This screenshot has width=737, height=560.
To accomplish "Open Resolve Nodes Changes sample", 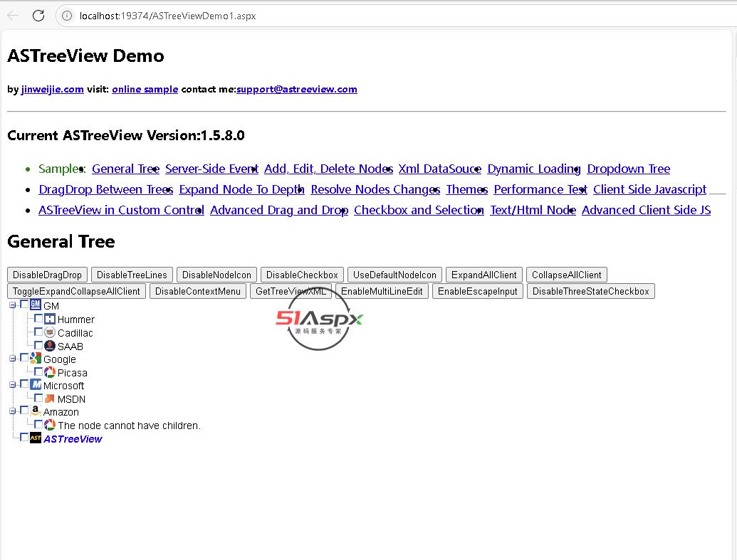I will point(375,189).
